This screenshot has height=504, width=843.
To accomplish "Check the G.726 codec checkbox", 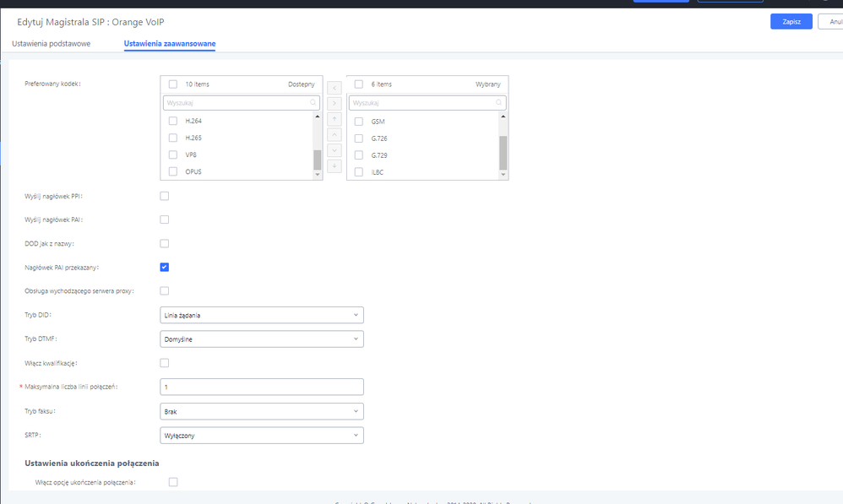I will coord(359,138).
